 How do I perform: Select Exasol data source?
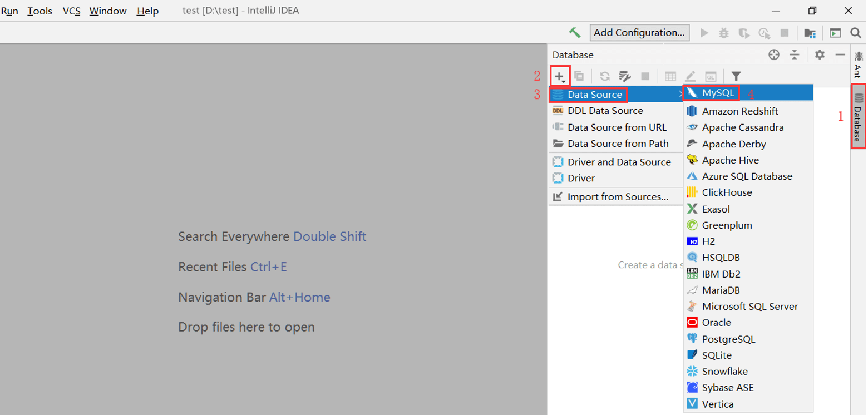pyautogui.click(x=748, y=209)
